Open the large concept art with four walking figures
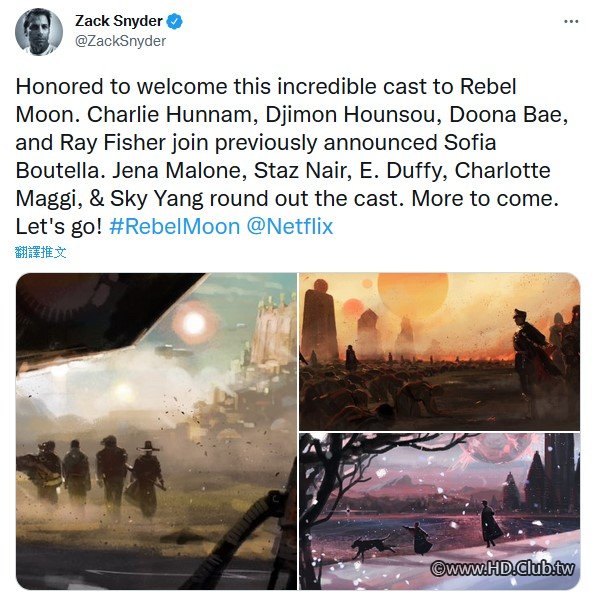The image size is (597, 602). click(156, 431)
